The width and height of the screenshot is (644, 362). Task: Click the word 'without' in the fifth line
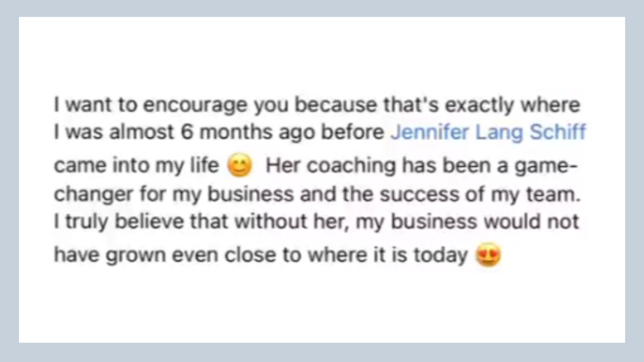pyautogui.click(x=270, y=221)
